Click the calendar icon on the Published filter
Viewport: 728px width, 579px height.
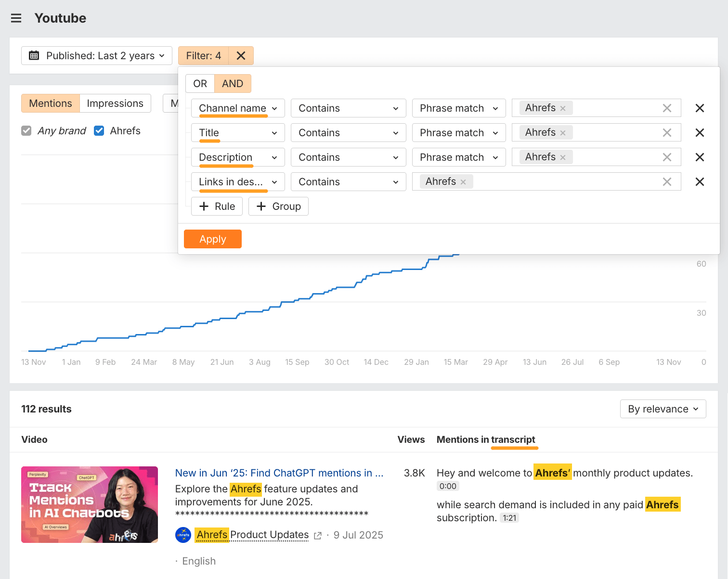(x=34, y=55)
